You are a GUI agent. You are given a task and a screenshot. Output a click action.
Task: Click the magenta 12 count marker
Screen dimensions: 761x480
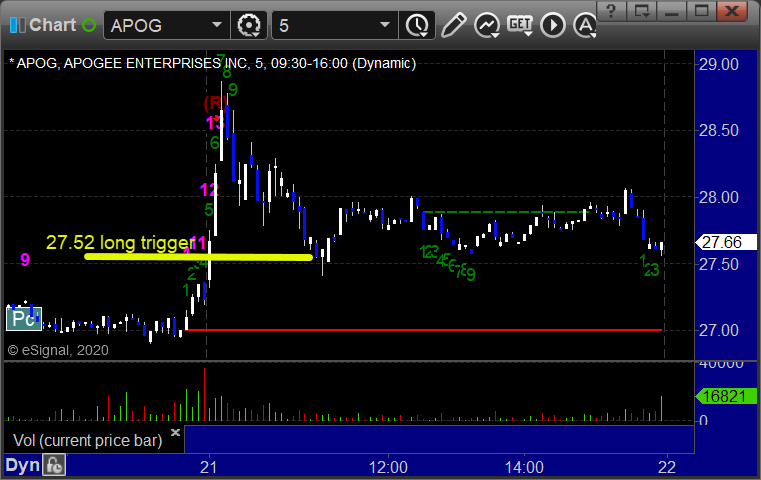(x=209, y=189)
